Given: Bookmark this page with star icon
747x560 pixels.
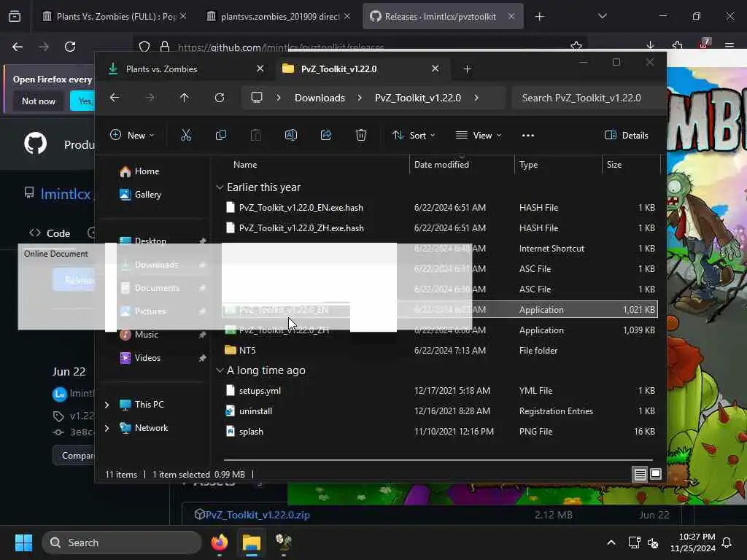Looking at the screenshot, I should (576, 46).
